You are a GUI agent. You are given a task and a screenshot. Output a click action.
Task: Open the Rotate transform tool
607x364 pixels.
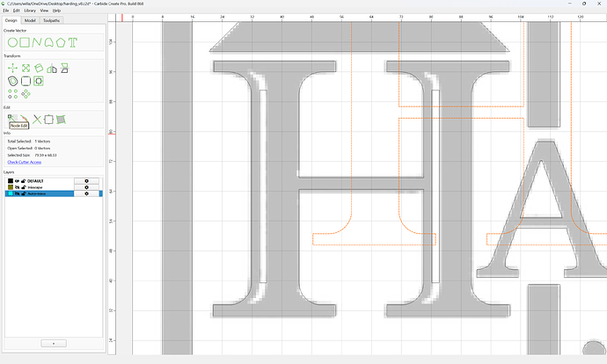[39, 69]
